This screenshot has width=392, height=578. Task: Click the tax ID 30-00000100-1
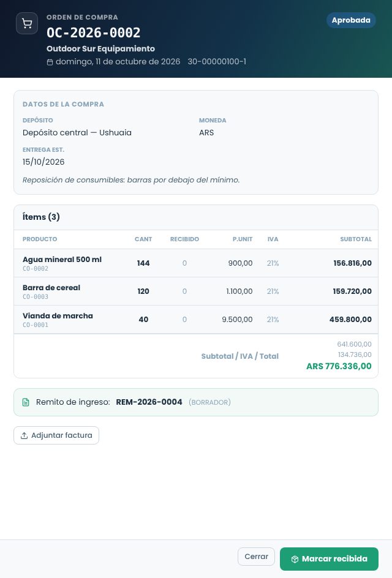(217, 62)
